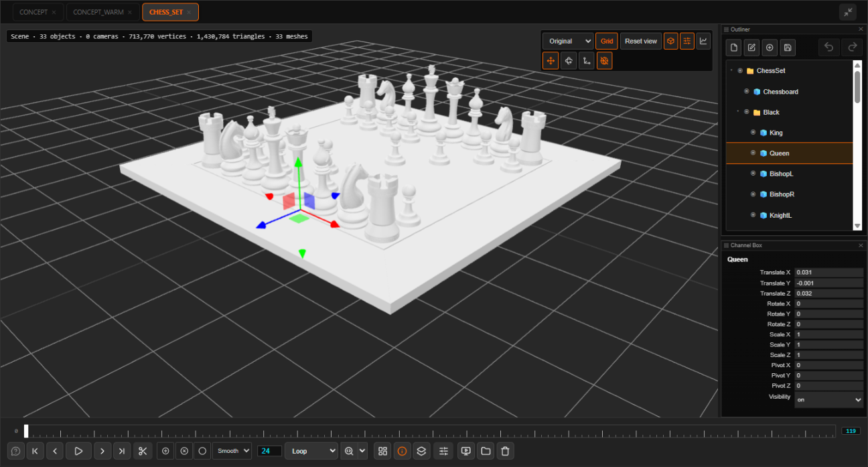868x467 pixels.
Task: Click the empty circle record icon
Action: pyautogui.click(x=202, y=451)
